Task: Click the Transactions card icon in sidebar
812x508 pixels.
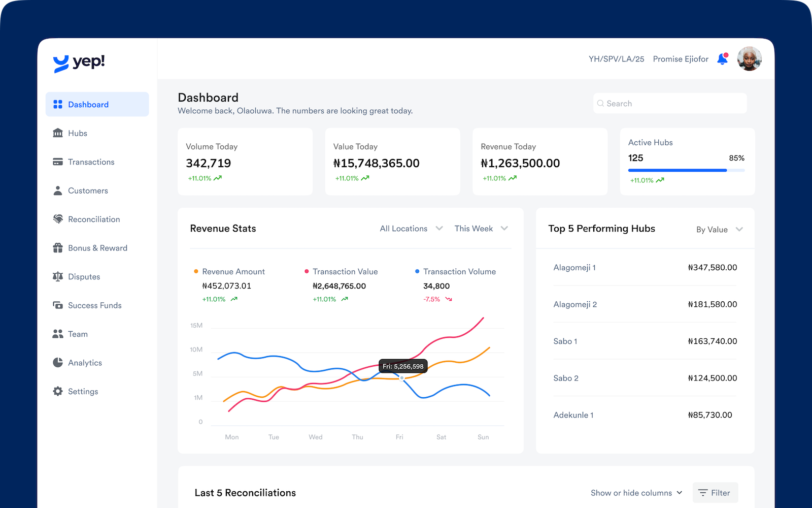Action: click(58, 162)
